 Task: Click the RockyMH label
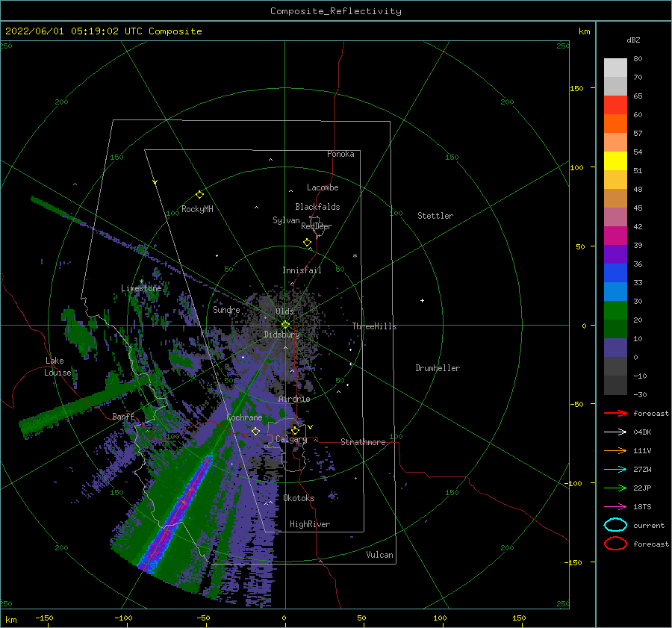[x=197, y=209]
